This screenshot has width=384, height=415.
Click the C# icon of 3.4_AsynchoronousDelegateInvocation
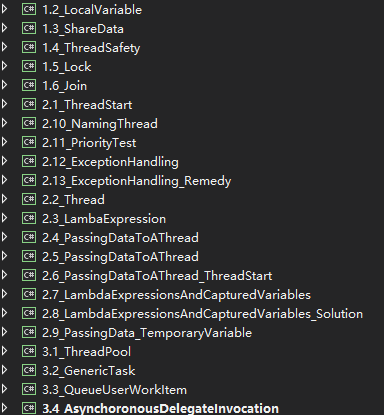point(29,408)
